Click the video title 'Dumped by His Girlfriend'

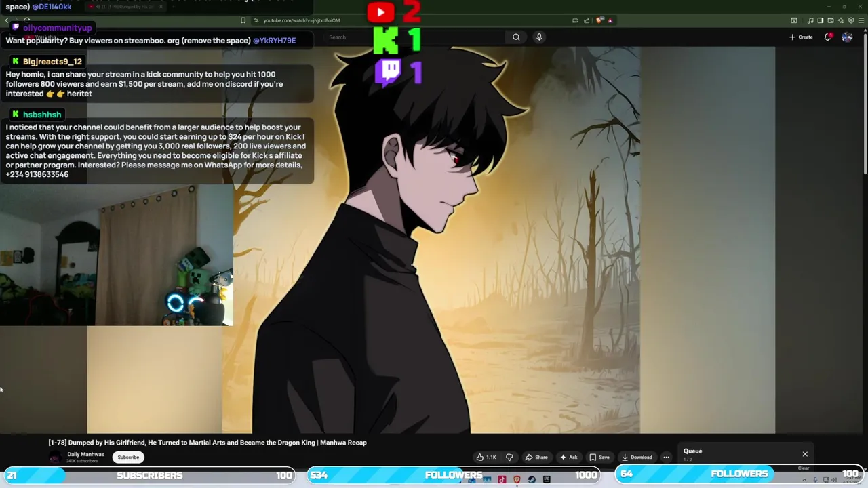point(208,443)
